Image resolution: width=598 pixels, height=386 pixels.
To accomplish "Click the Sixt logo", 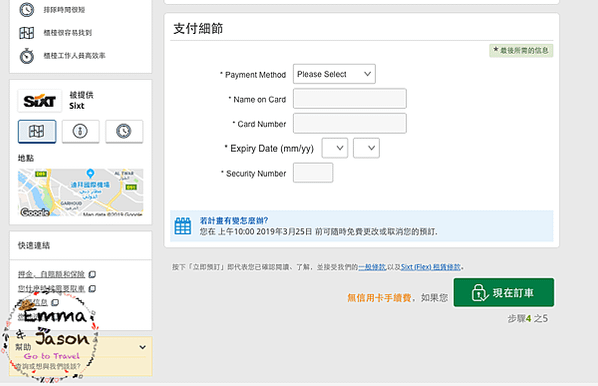I will coord(40,101).
